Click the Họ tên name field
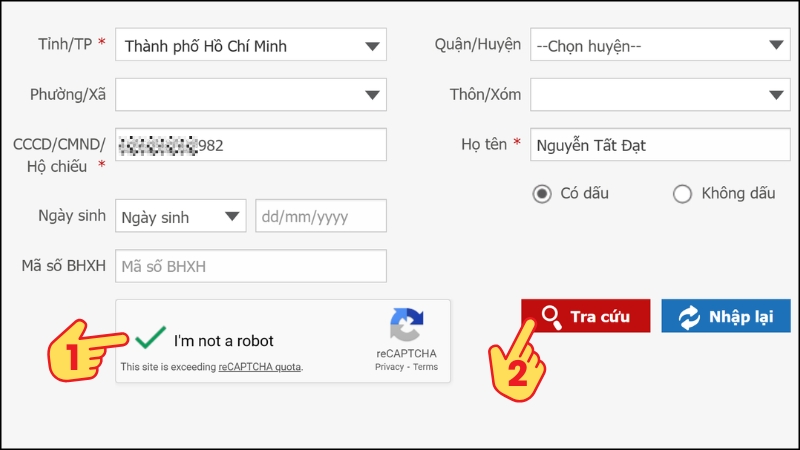The width and height of the screenshot is (800, 450). pyautogui.click(x=660, y=145)
